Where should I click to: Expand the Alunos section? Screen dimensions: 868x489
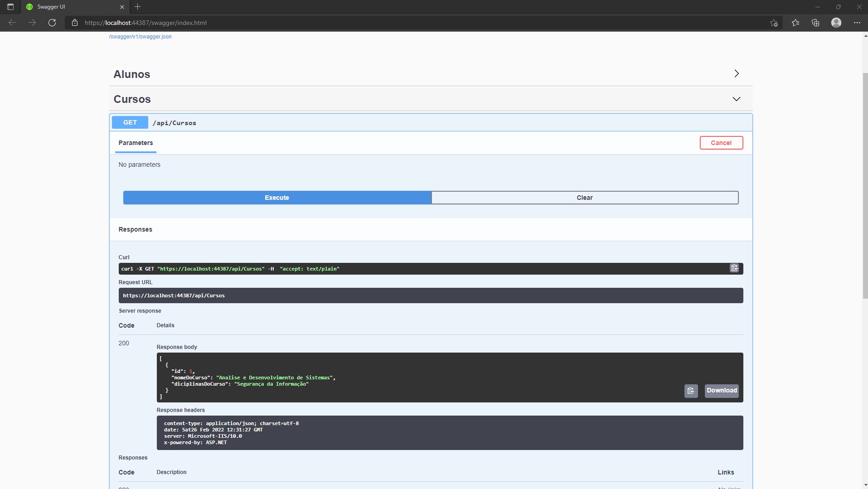[x=737, y=73]
